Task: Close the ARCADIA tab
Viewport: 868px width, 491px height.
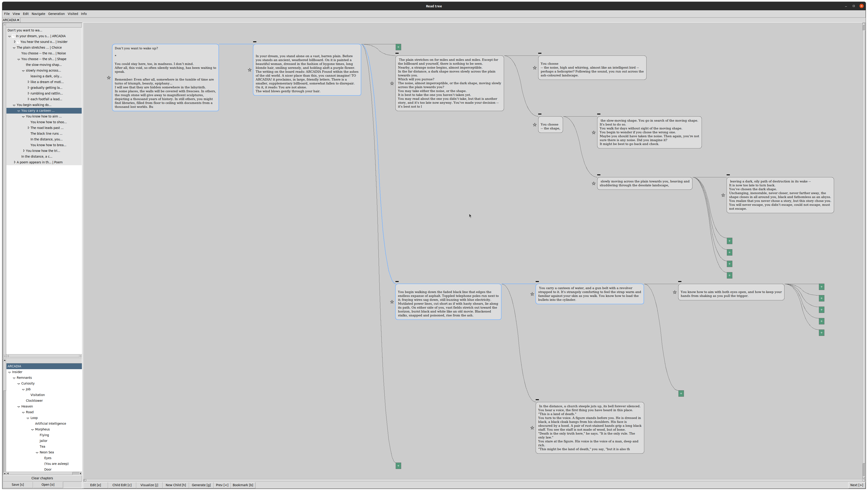Action: pyautogui.click(x=18, y=20)
